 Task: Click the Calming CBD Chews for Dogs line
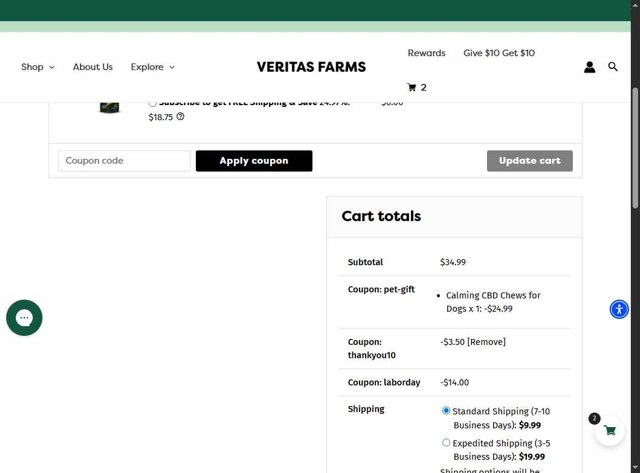(493, 302)
